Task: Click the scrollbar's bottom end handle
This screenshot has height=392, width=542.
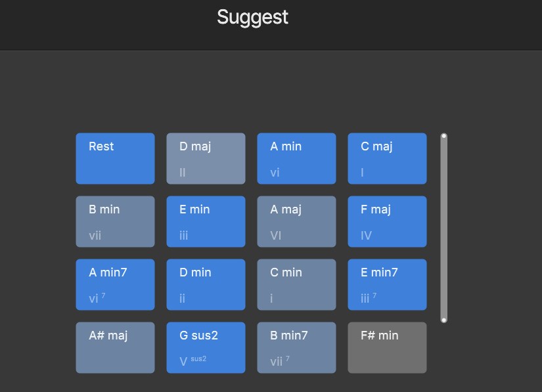Action: coord(444,320)
